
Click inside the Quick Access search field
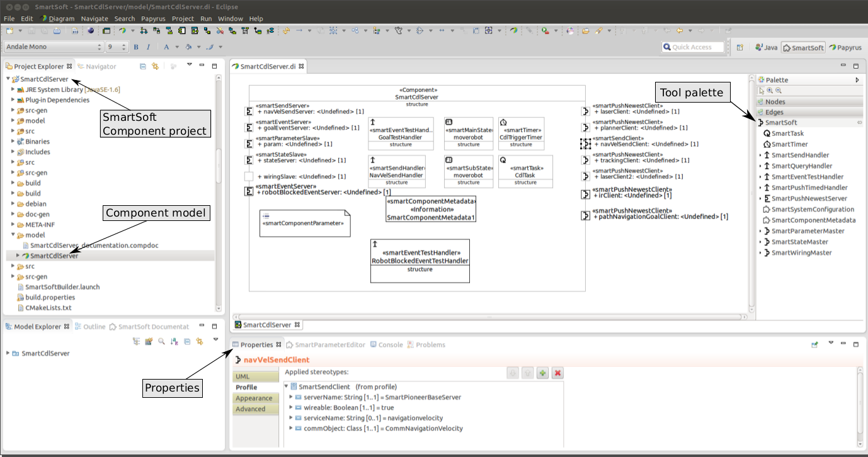point(693,47)
